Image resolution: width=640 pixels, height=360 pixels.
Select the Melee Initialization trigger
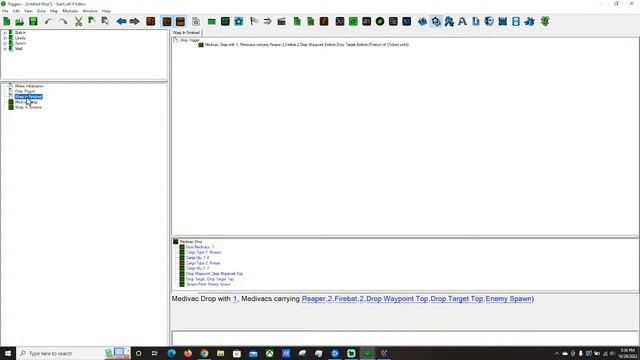[29, 86]
